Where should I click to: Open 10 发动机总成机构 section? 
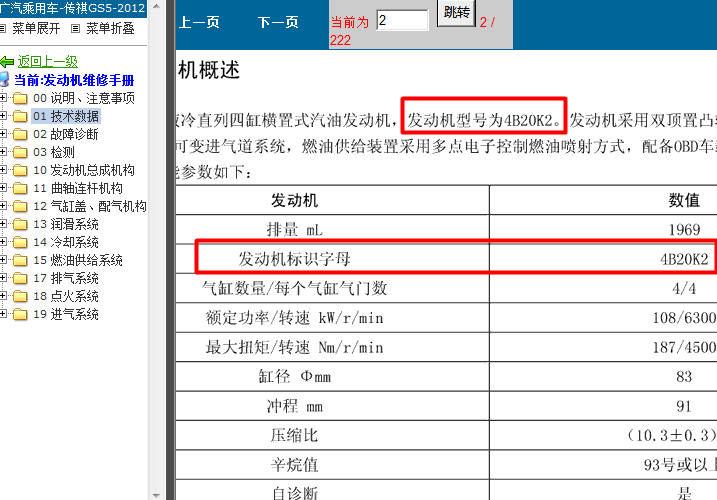point(84,170)
